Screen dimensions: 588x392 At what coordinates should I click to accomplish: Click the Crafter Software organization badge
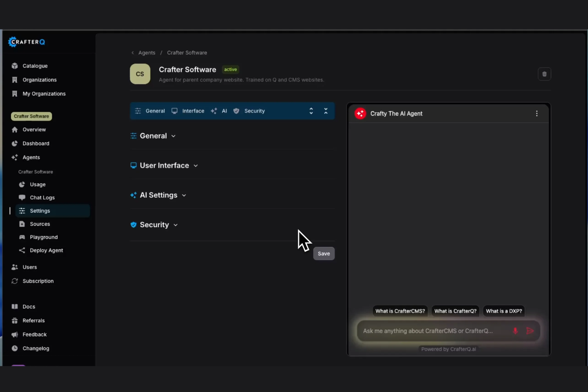[31, 116]
